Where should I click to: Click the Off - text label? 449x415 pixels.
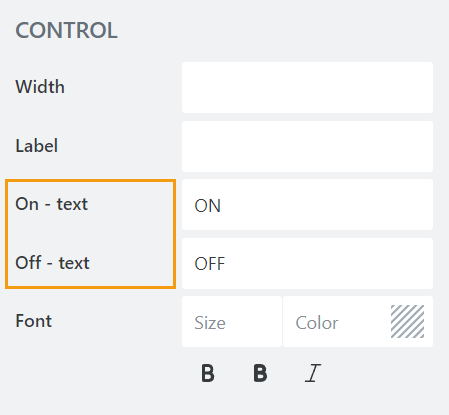[x=52, y=263]
